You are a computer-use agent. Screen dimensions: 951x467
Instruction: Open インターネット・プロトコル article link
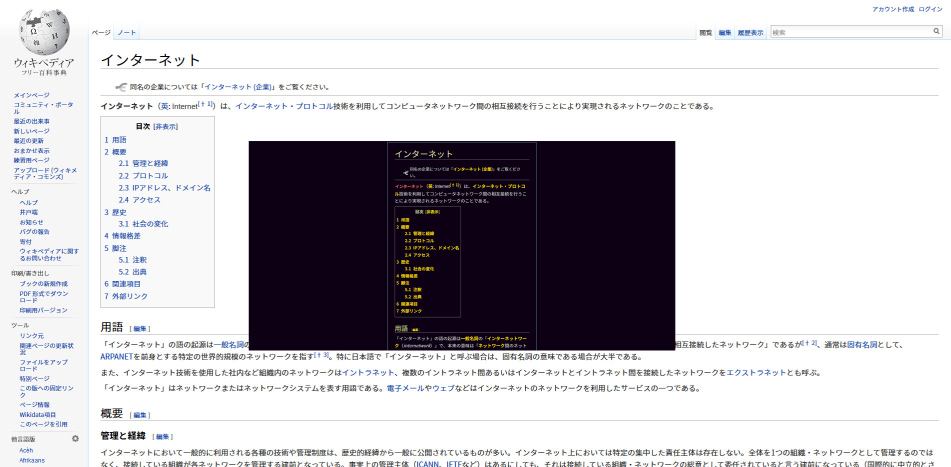[x=284, y=106]
